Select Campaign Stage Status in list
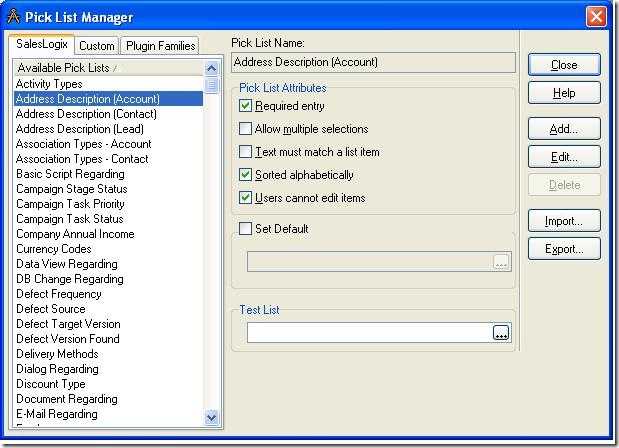619x448 pixels. click(x=71, y=189)
